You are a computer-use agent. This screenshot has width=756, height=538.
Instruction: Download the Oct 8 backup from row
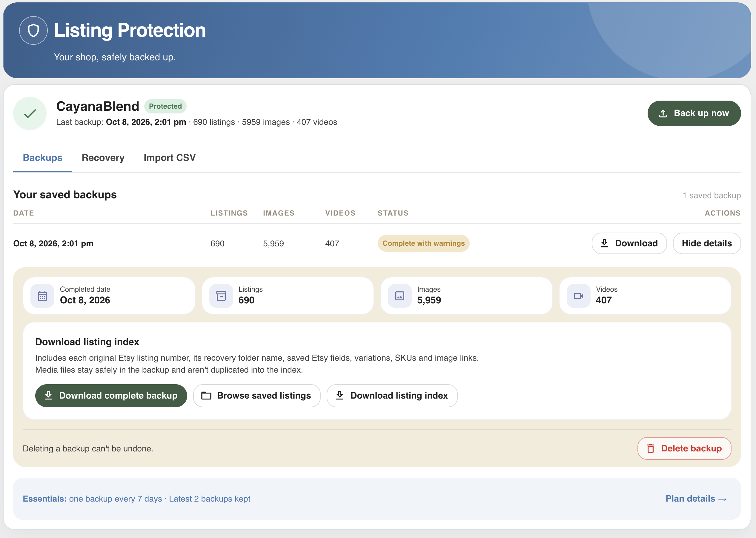629,244
